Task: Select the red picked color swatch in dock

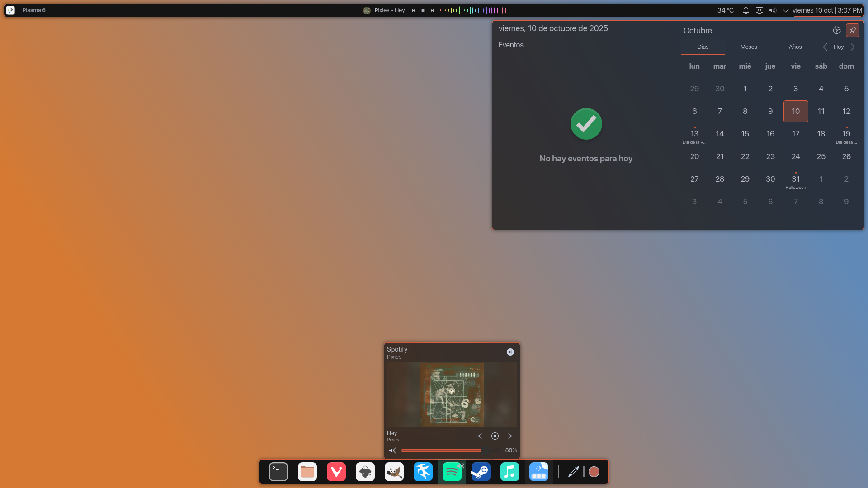Action: point(594,472)
